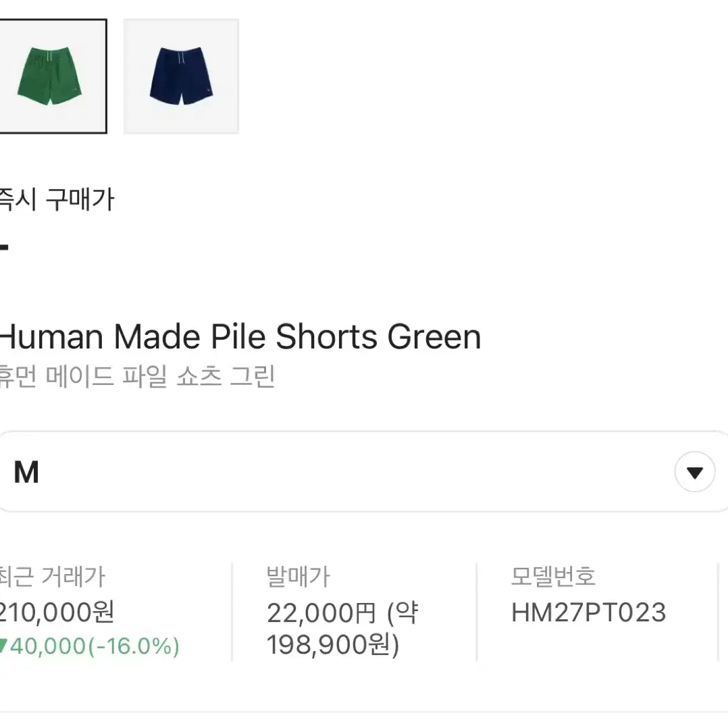Click the M size label text
The height and width of the screenshot is (728, 728).
[26, 472]
